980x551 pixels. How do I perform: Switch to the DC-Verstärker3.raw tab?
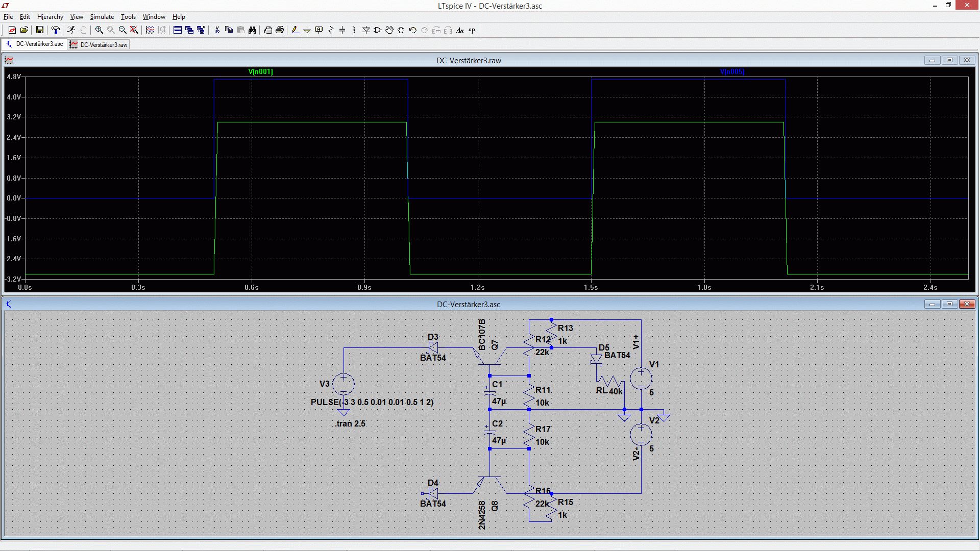click(x=99, y=44)
